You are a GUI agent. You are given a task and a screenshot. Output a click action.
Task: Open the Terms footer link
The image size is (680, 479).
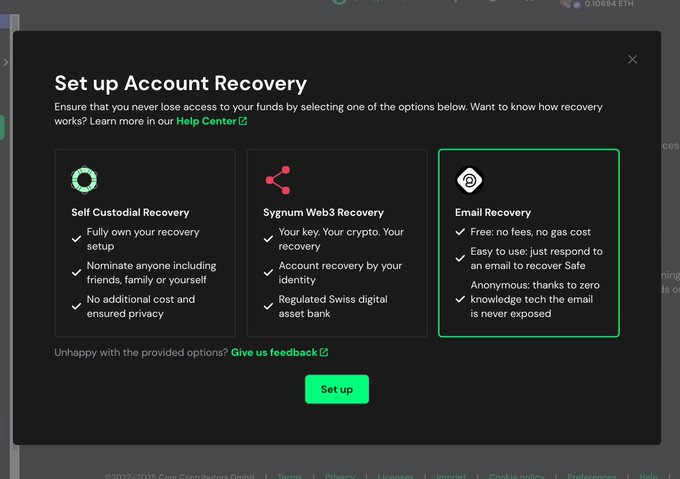pos(289,476)
